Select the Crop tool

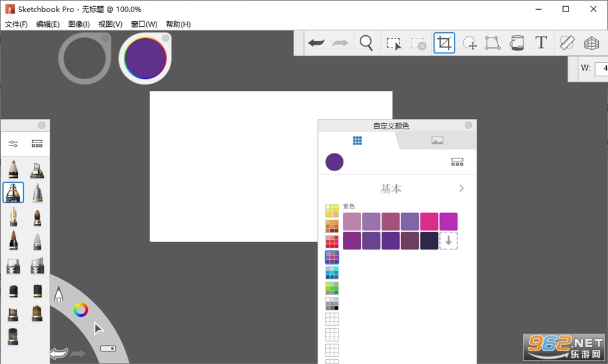click(x=444, y=43)
